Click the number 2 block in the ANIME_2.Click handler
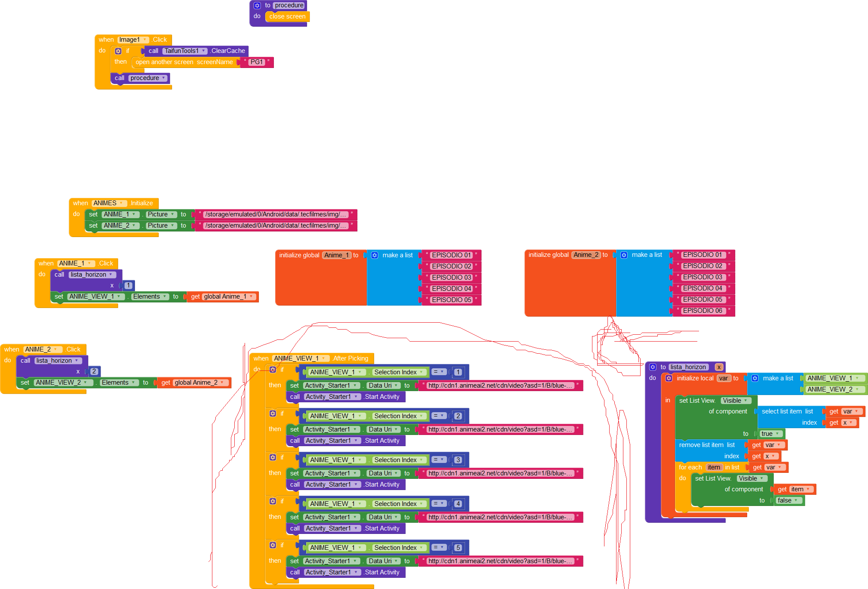 tap(94, 371)
